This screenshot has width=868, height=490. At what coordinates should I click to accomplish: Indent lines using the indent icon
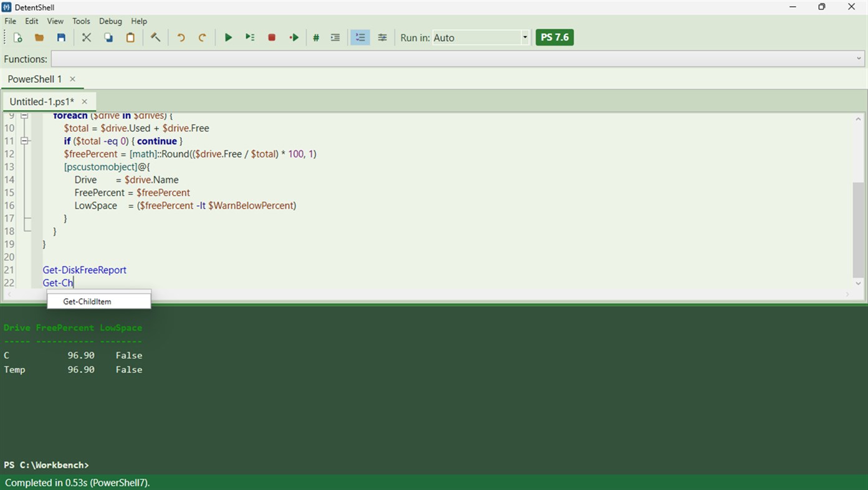coord(335,37)
